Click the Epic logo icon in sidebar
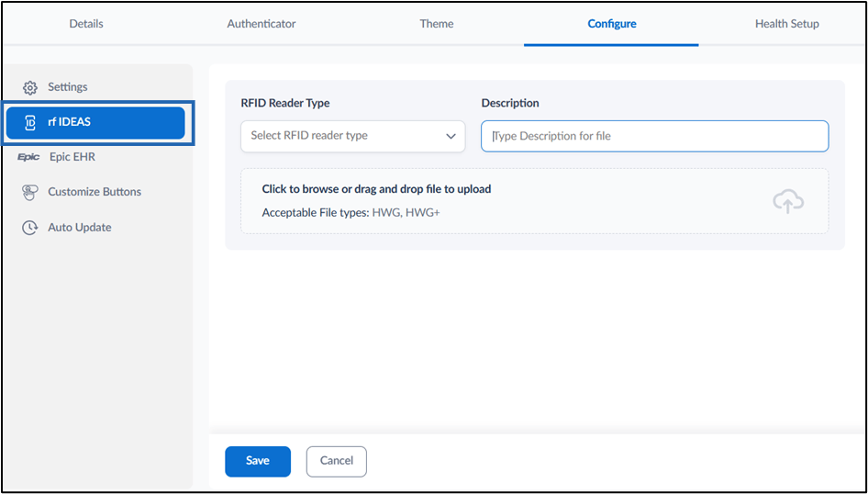Viewport: 868px width, 494px height. [28, 157]
